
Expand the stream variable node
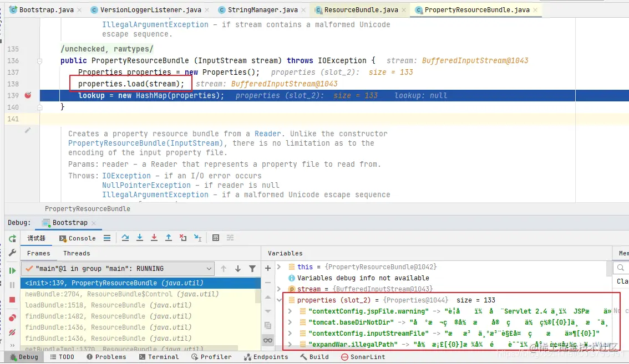click(x=279, y=289)
